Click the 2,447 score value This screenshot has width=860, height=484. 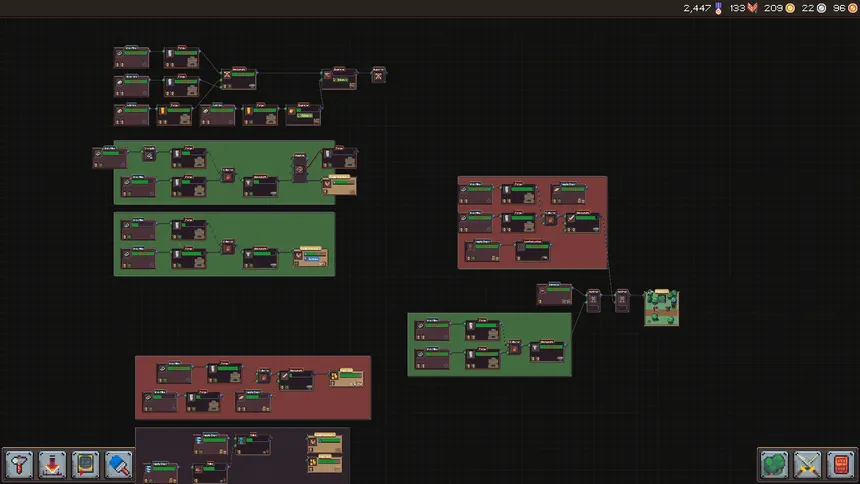point(696,8)
